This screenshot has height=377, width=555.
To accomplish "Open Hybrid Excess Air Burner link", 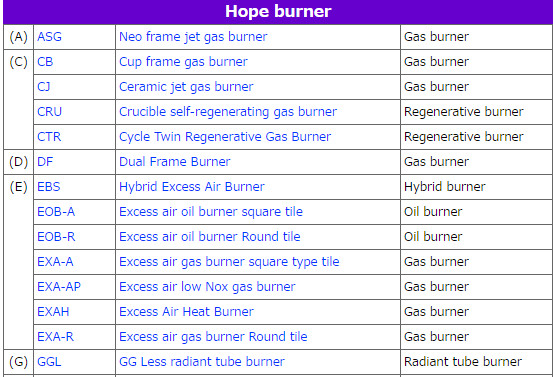I will (191, 187).
